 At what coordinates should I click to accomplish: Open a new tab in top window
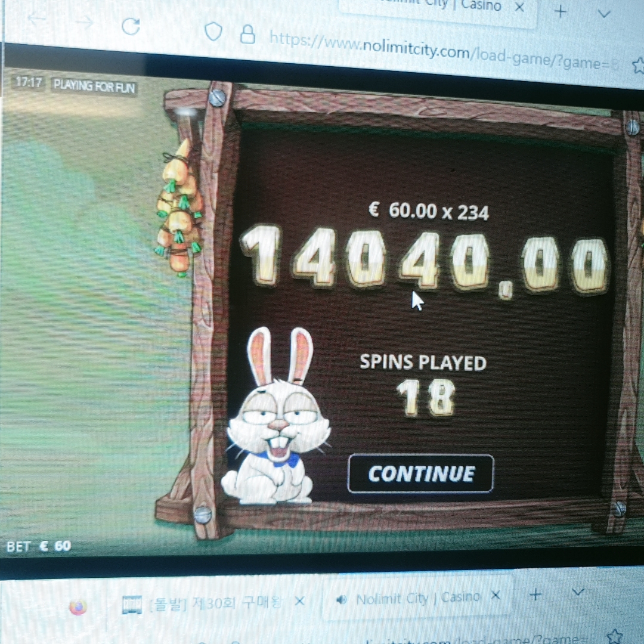pyautogui.click(x=560, y=11)
